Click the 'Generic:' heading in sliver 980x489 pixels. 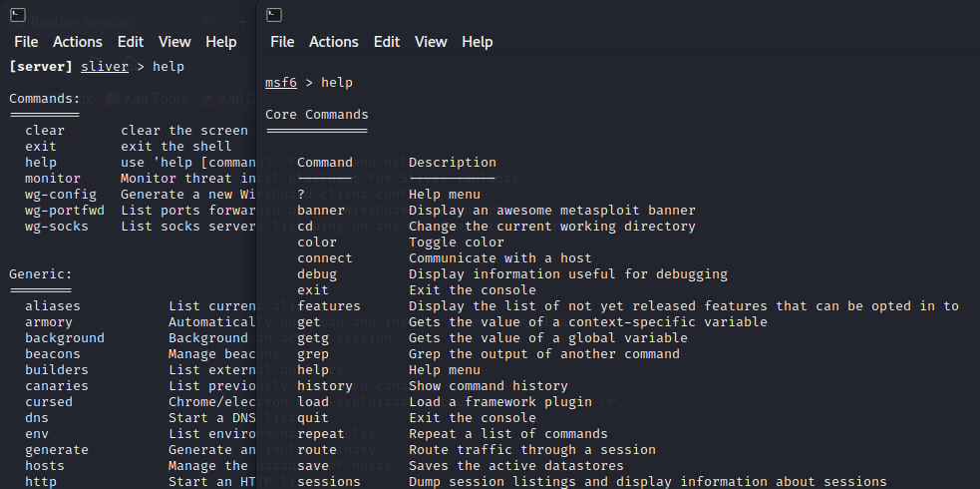pyautogui.click(x=41, y=273)
